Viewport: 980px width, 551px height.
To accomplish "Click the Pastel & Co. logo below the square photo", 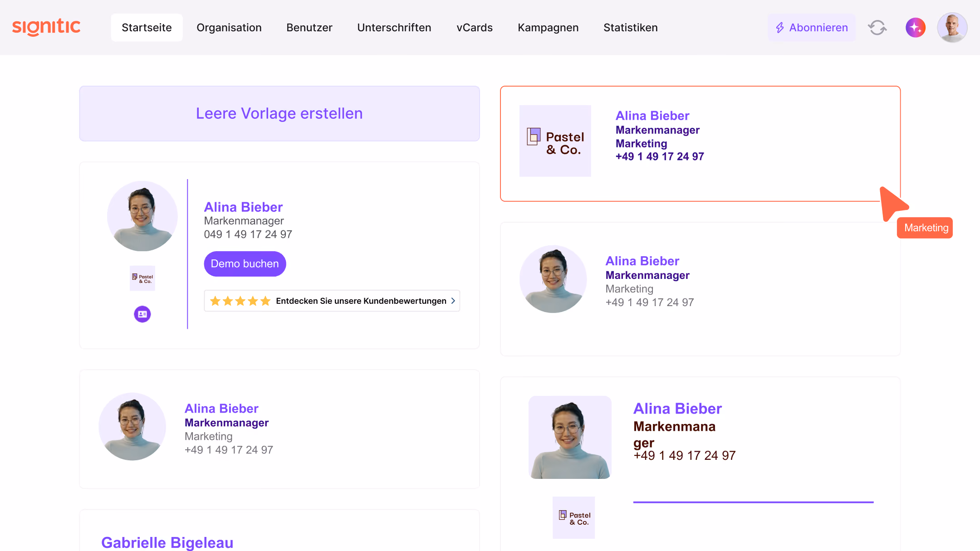I will coord(573,518).
